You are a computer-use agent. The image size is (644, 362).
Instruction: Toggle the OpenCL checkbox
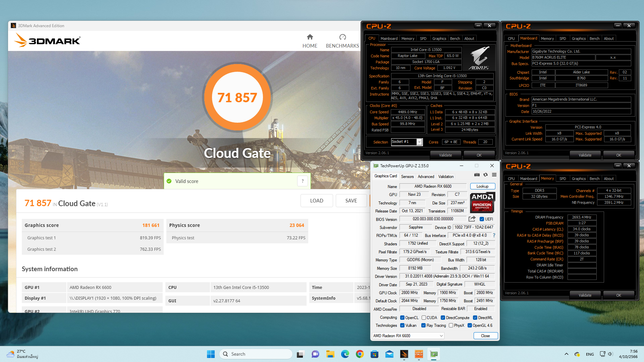point(402,318)
